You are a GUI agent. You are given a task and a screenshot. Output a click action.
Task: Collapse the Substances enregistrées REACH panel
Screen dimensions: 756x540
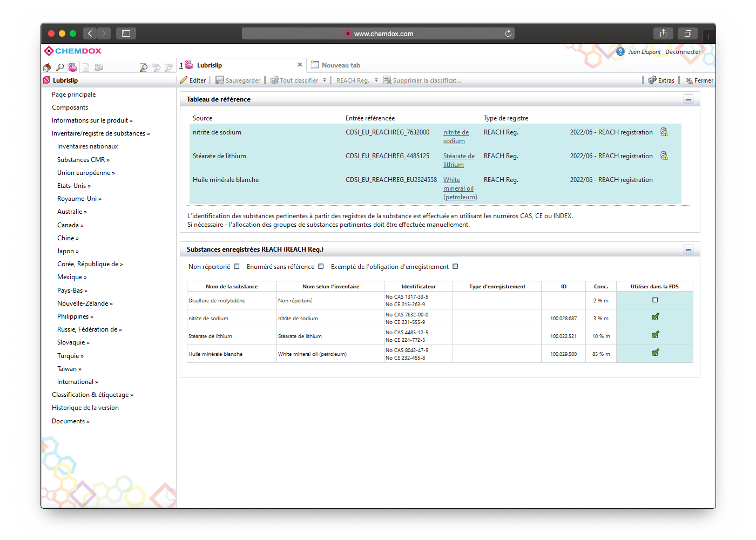688,249
